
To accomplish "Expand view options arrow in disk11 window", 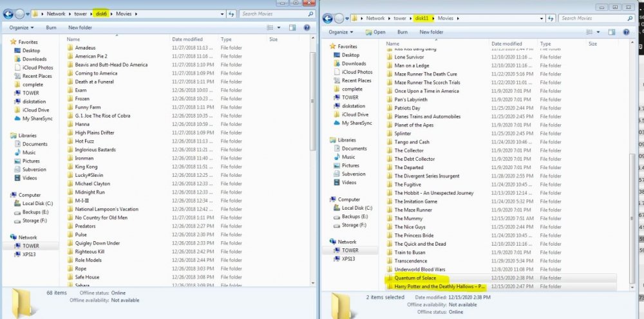I will tap(598, 32).
